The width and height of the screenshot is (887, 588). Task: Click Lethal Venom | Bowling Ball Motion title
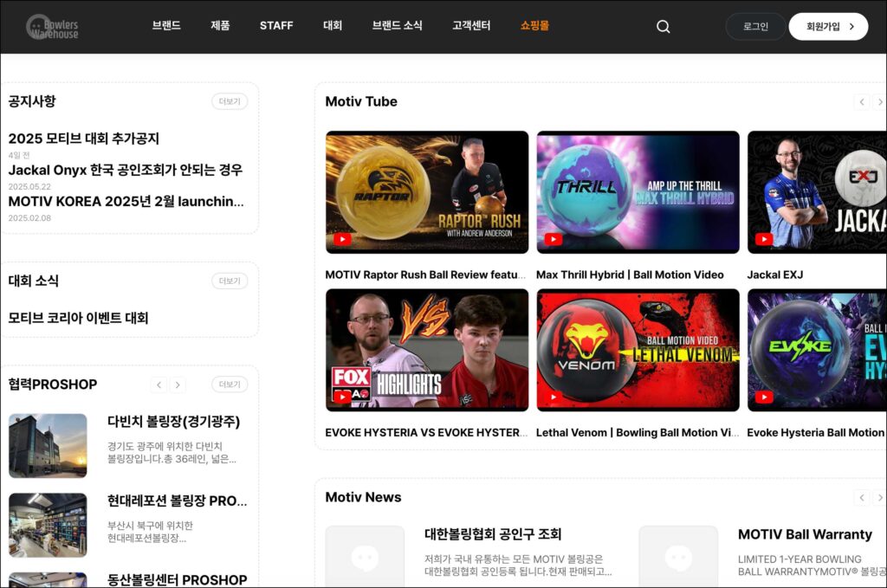pyautogui.click(x=638, y=432)
